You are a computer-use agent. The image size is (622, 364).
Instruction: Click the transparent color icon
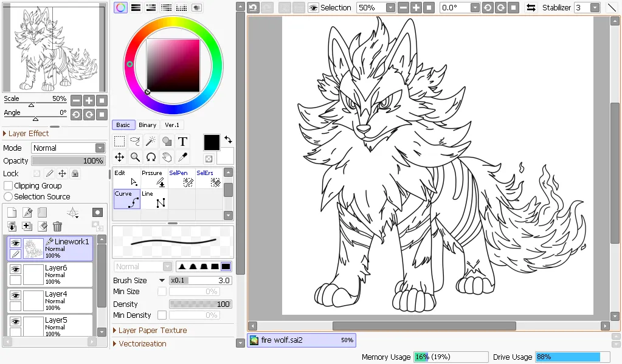209,159
